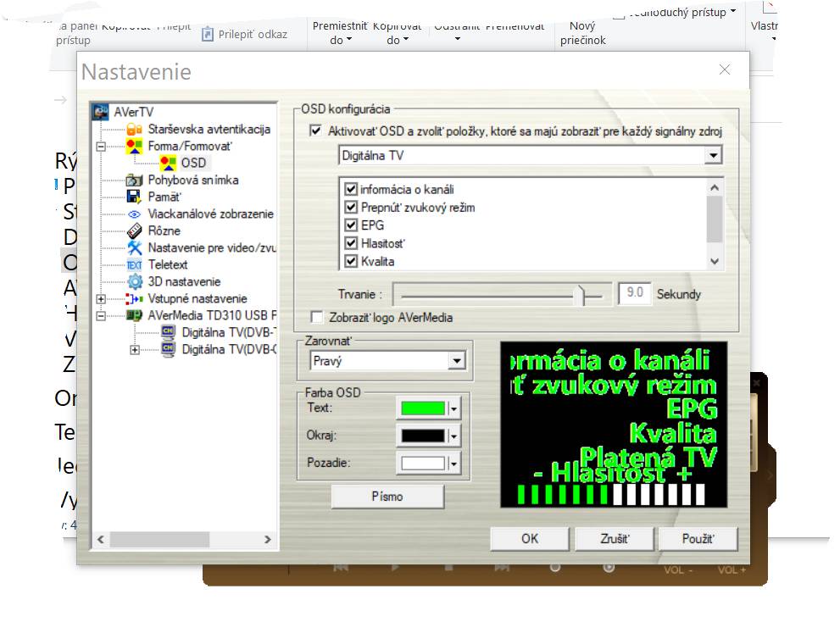The image size is (840, 622).
Task: Click the 3D nastavenie gear icon
Action: (135, 282)
